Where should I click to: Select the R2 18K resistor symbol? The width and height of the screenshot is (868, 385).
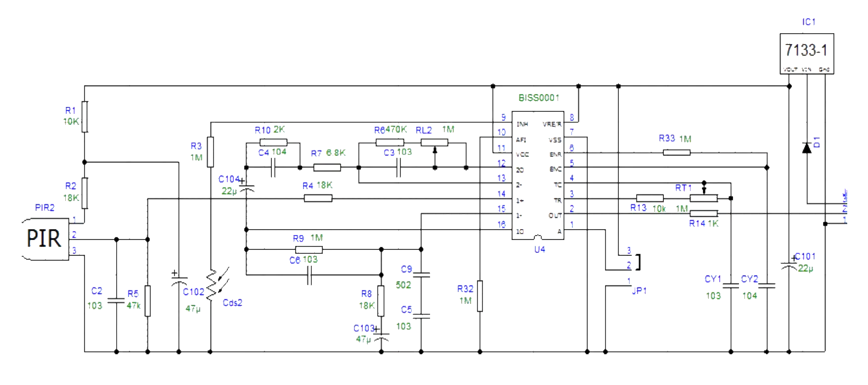[x=85, y=193]
